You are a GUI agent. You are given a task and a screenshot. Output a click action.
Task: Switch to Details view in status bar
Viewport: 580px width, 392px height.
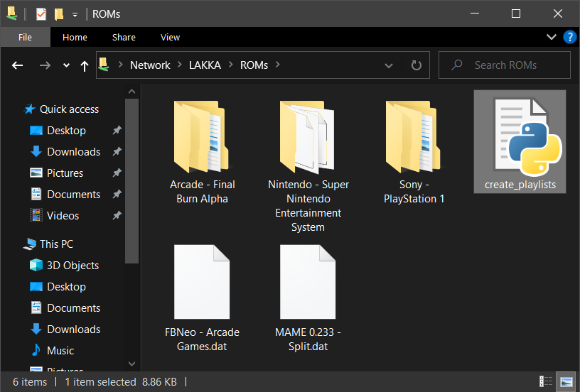tap(546, 381)
